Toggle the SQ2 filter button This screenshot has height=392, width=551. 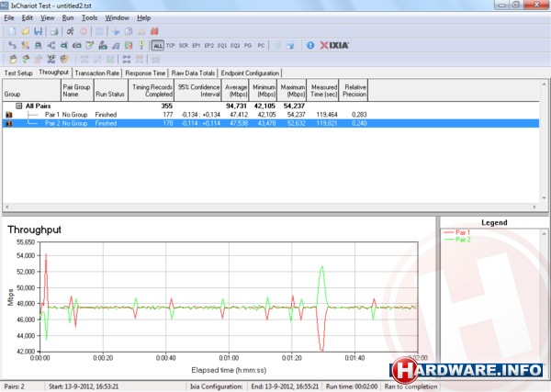click(235, 45)
